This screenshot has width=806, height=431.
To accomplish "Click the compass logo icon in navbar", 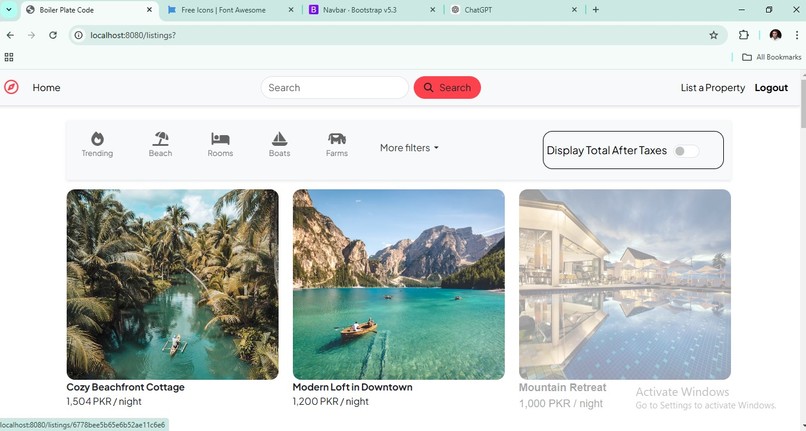I will pyautogui.click(x=11, y=87).
